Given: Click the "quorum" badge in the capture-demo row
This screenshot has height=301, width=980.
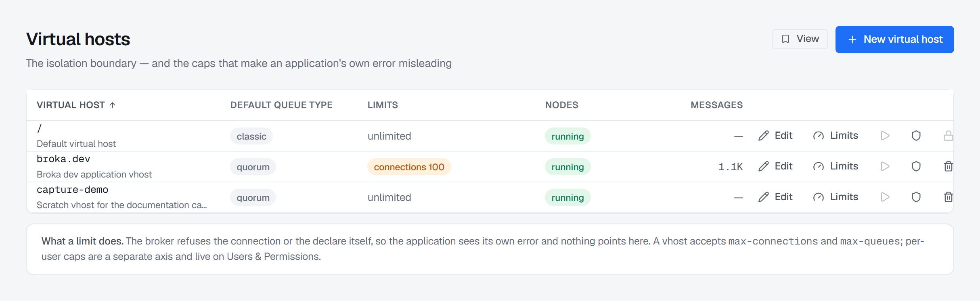Looking at the screenshot, I should (x=253, y=198).
